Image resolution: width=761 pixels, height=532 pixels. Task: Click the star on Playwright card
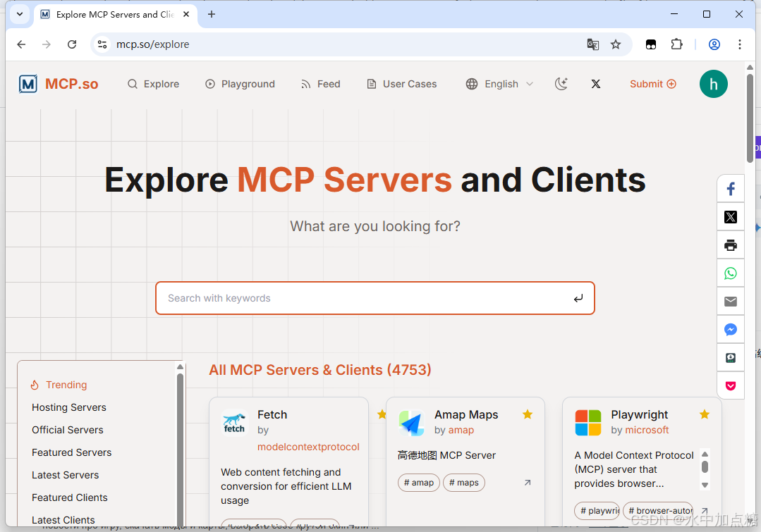click(705, 414)
